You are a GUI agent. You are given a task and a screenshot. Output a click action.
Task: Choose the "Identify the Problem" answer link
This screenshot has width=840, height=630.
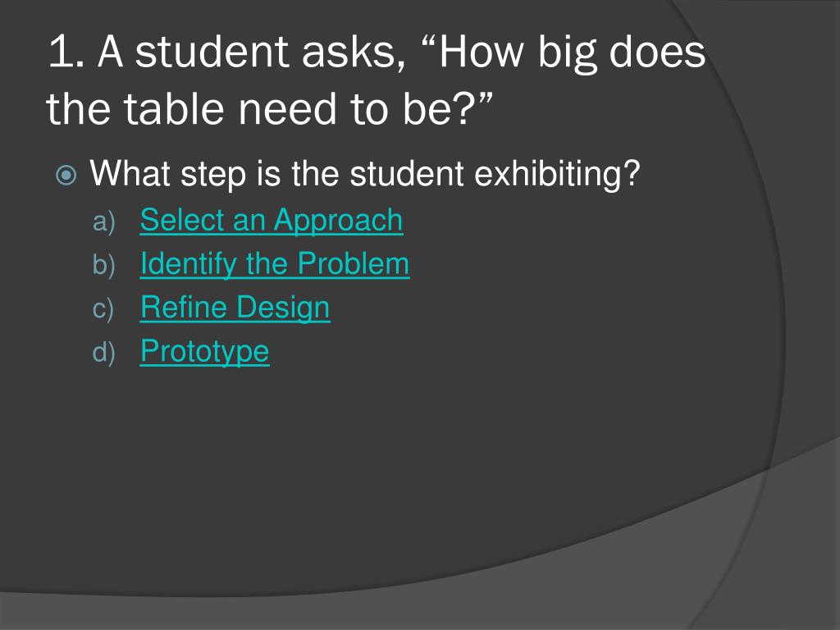coord(275,264)
